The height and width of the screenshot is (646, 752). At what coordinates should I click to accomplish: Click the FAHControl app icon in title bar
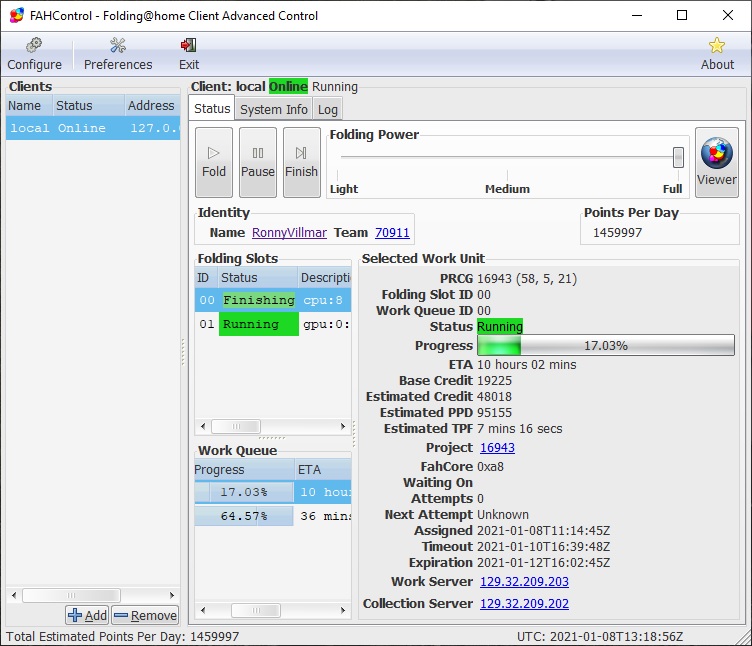coord(17,15)
